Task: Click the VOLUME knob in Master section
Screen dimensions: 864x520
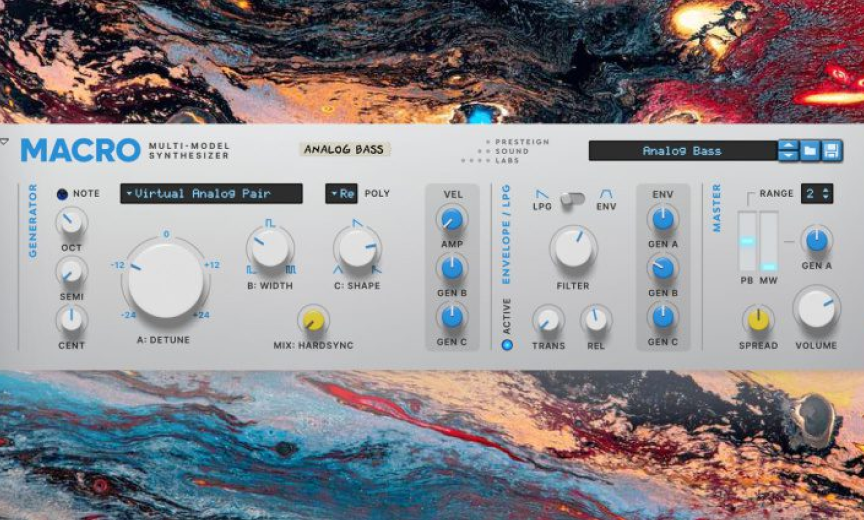Action: [816, 308]
